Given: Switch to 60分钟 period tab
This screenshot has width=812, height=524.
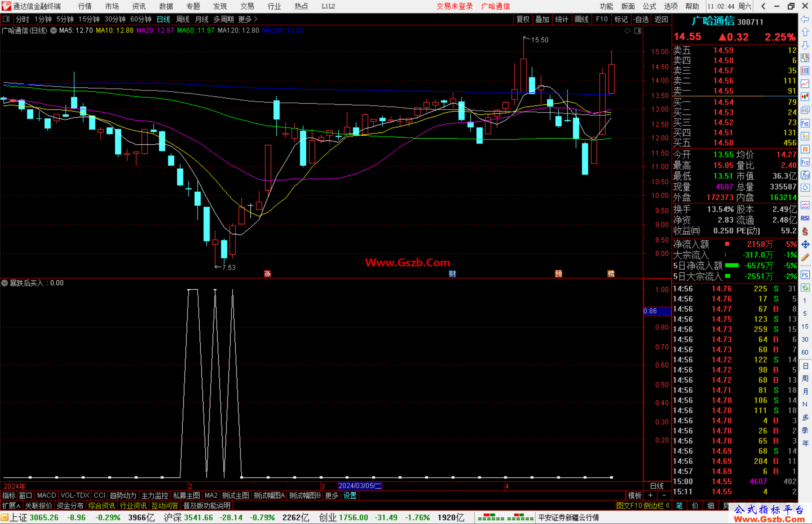Looking at the screenshot, I should (141, 19).
